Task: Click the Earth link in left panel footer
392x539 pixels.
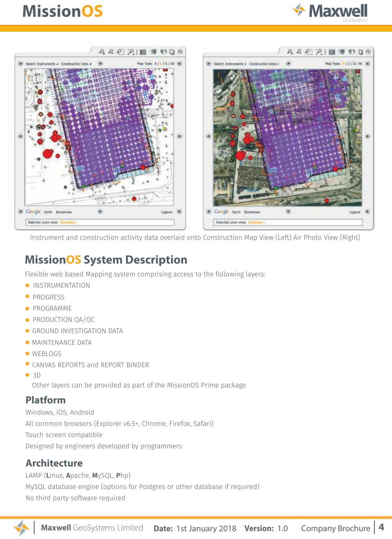Action: [x=48, y=212]
